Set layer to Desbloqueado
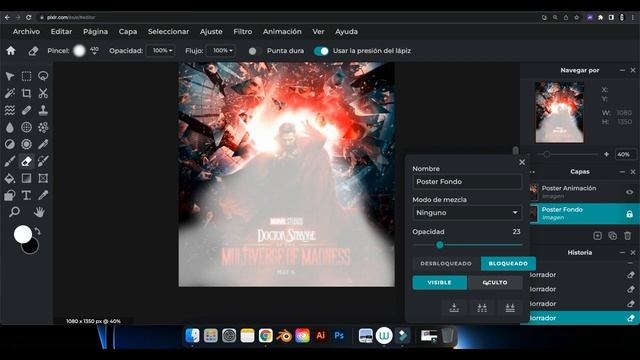The image size is (640, 360). click(x=446, y=264)
